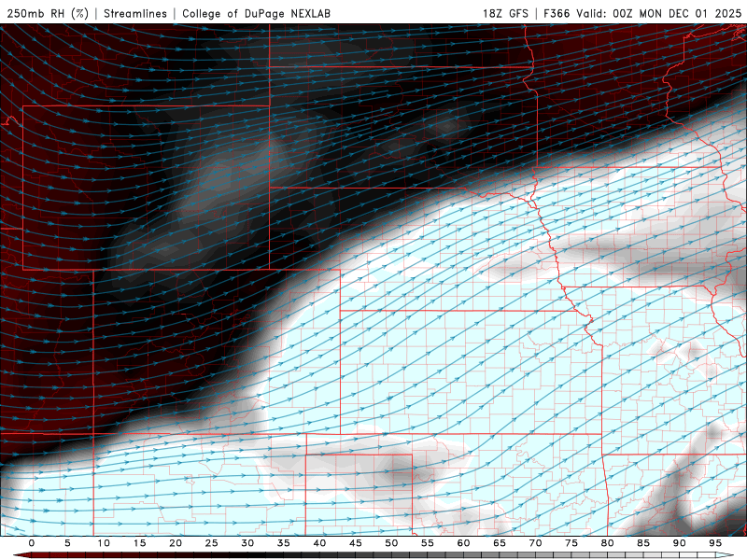Select the 60 legend label
The width and height of the screenshot is (747, 560).
[463, 543]
